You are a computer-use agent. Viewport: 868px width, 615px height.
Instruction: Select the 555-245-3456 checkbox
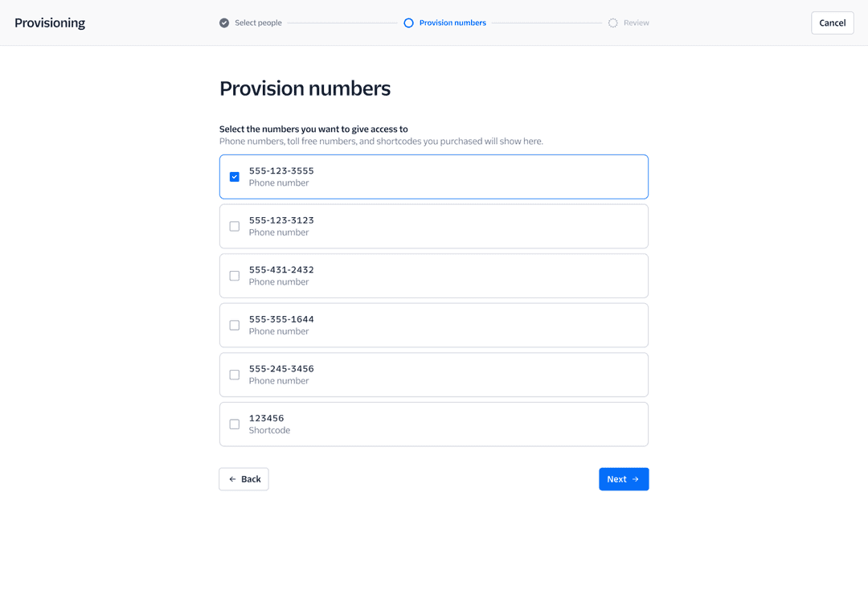pos(235,375)
